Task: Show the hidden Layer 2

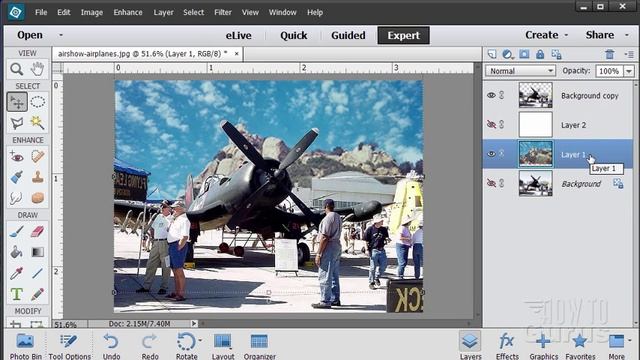Action: [x=491, y=124]
